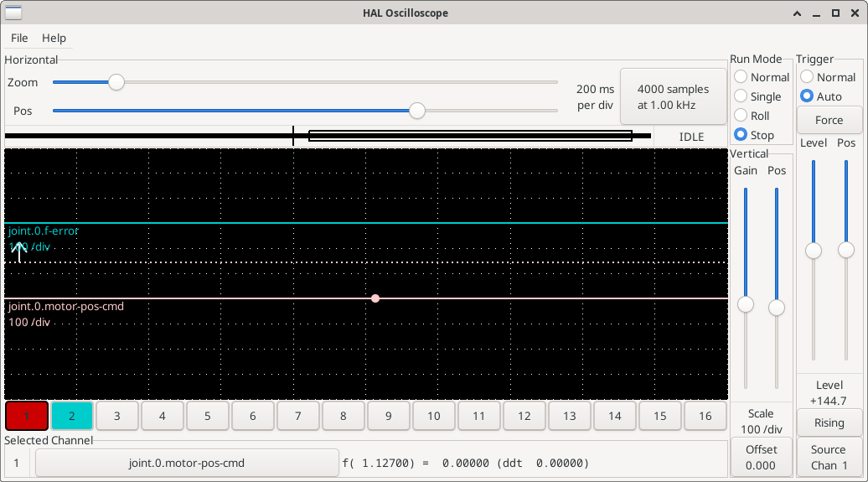Select red channel 1 button

pyautogui.click(x=27, y=416)
